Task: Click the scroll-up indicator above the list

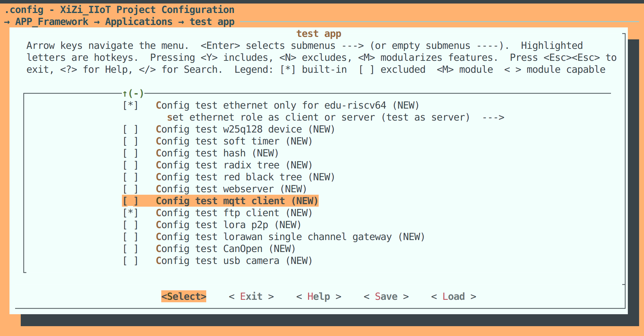Action: click(133, 93)
